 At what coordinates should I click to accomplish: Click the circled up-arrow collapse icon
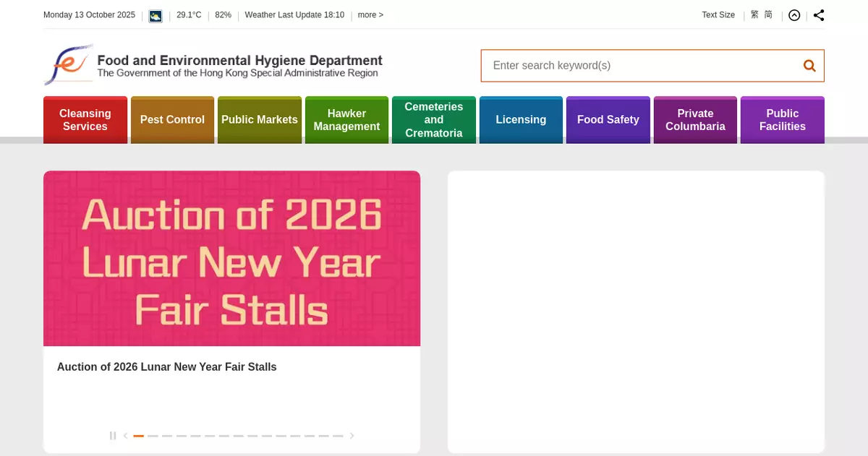pos(794,15)
